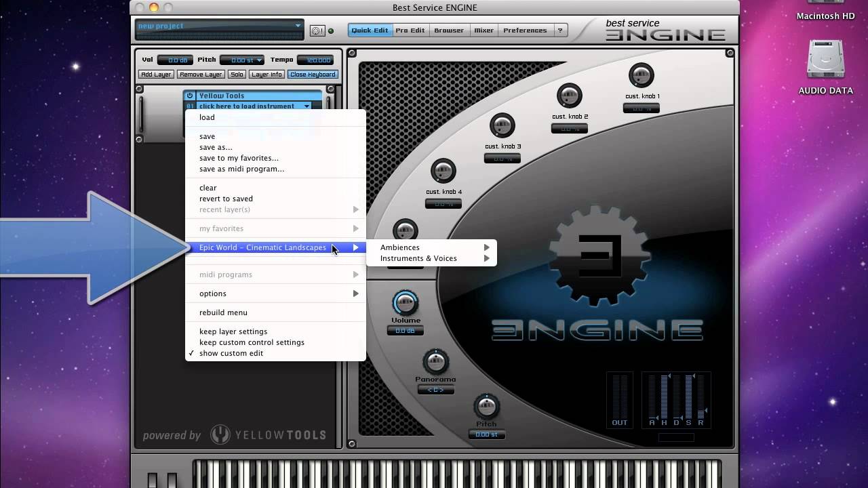Screen dimensions: 868x488
Task: Choose save from the context menu
Action: (x=275, y=136)
